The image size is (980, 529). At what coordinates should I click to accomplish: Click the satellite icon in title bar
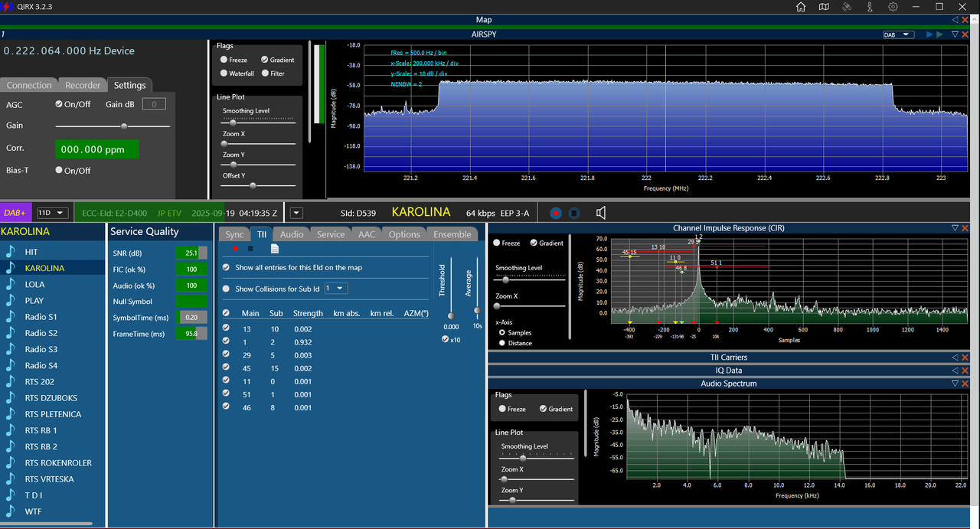847,7
